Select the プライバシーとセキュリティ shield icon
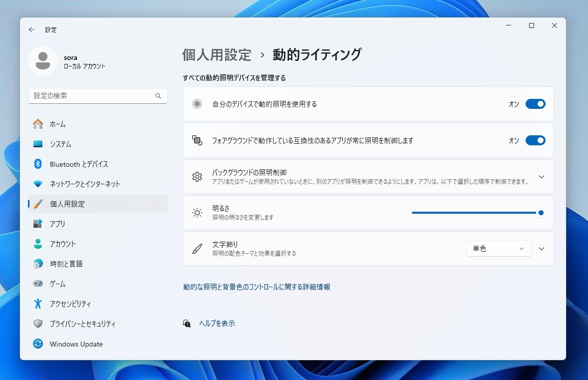The width and height of the screenshot is (588, 380). (x=38, y=324)
